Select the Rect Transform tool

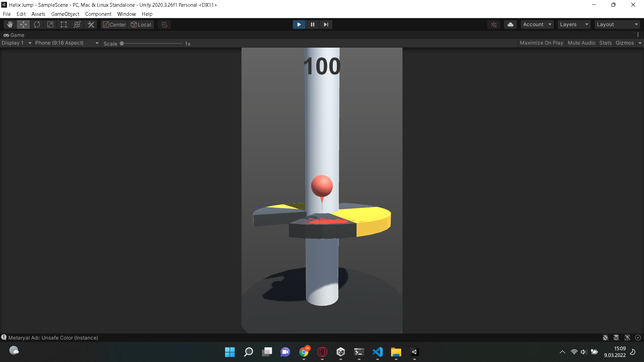click(63, 24)
